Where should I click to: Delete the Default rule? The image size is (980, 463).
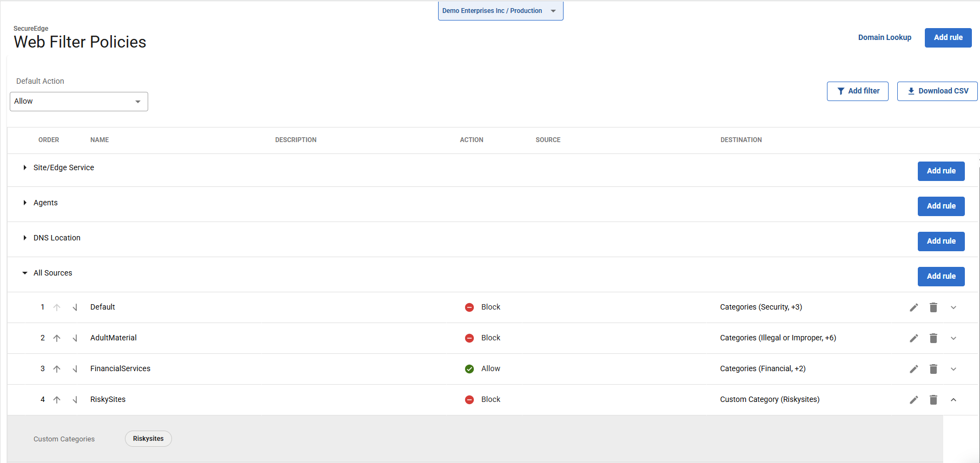pyautogui.click(x=933, y=307)
